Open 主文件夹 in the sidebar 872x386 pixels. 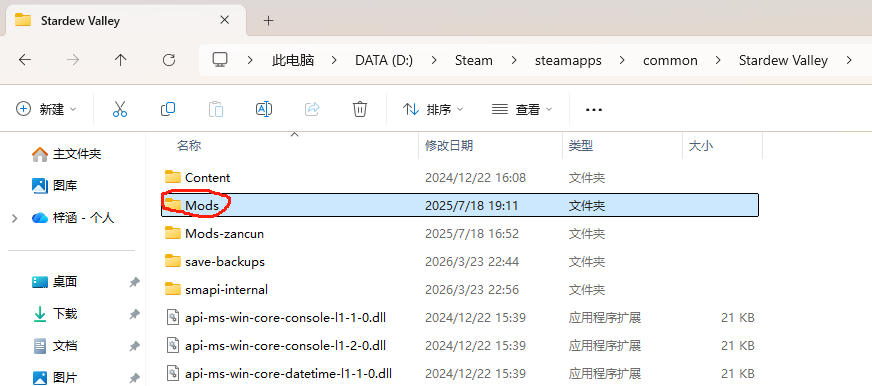pyautogui.click(x=67, y=154)
